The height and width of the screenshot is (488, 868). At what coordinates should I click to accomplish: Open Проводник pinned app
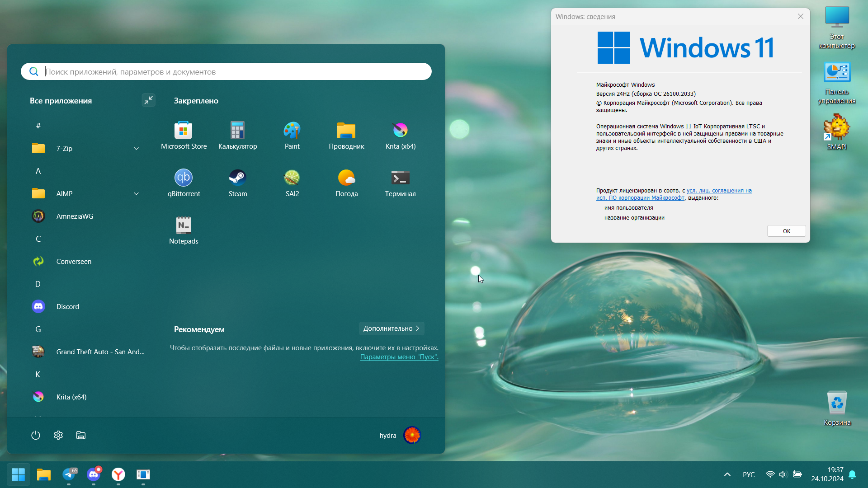point(346,135)
